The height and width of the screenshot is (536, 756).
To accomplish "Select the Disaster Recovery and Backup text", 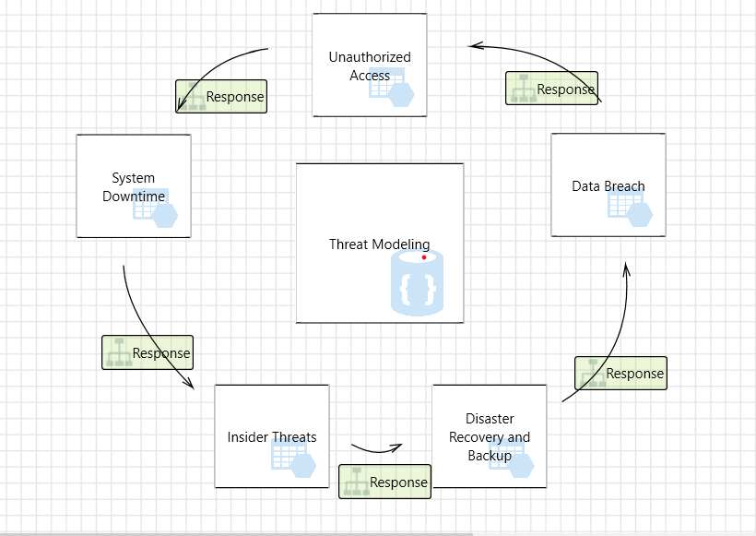I will coord(490,437).
